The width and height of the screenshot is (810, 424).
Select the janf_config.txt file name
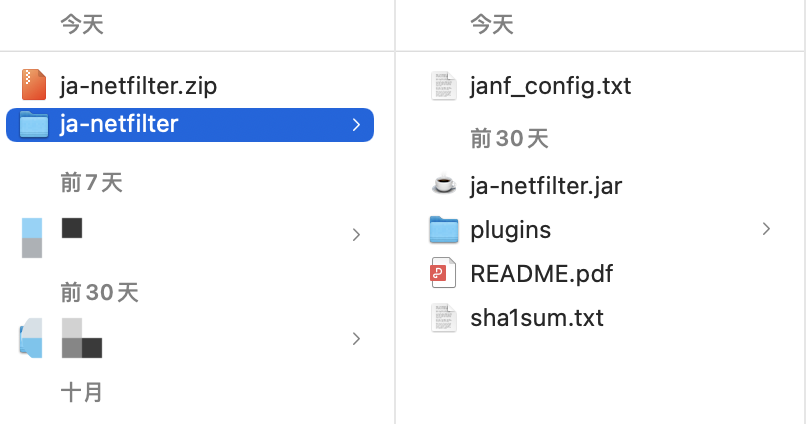[551, 86]
